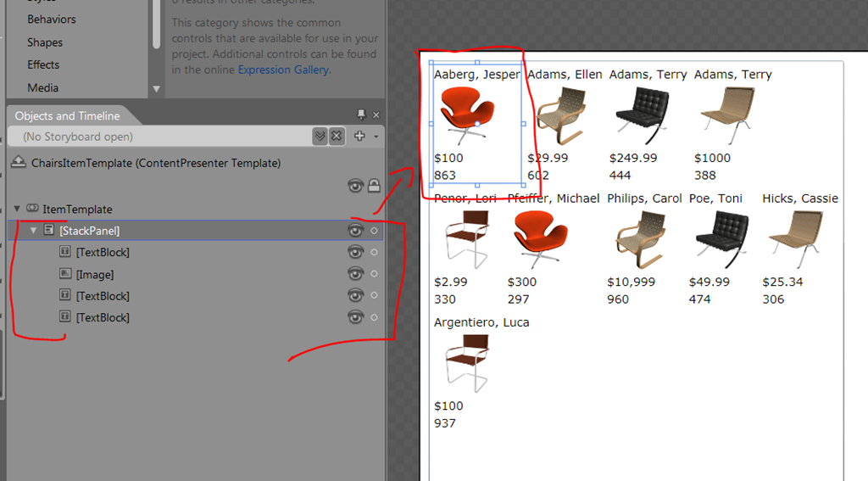868x481 pixels.
Task: Click the [StackPanel] layout icon
Action: 48,229
